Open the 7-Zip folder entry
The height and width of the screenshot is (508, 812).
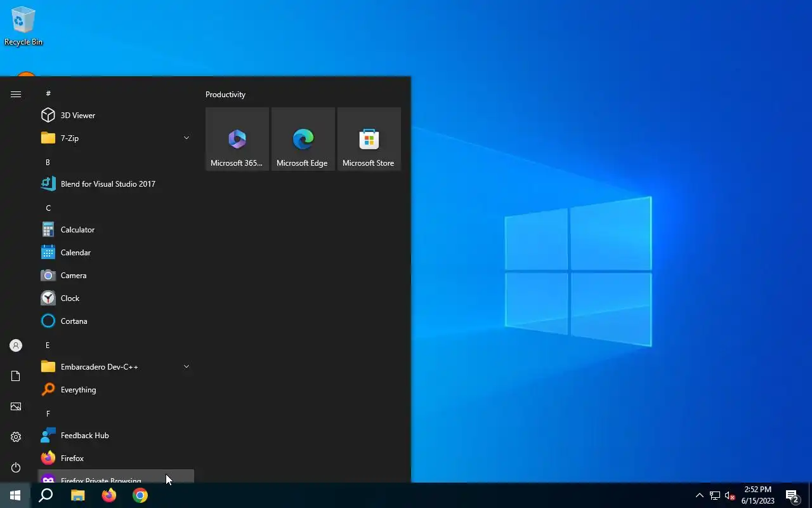point(116,138)
